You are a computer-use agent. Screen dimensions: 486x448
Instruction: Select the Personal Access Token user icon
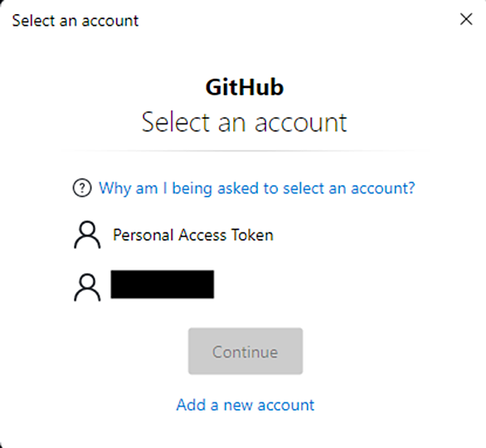coord(87,235)
